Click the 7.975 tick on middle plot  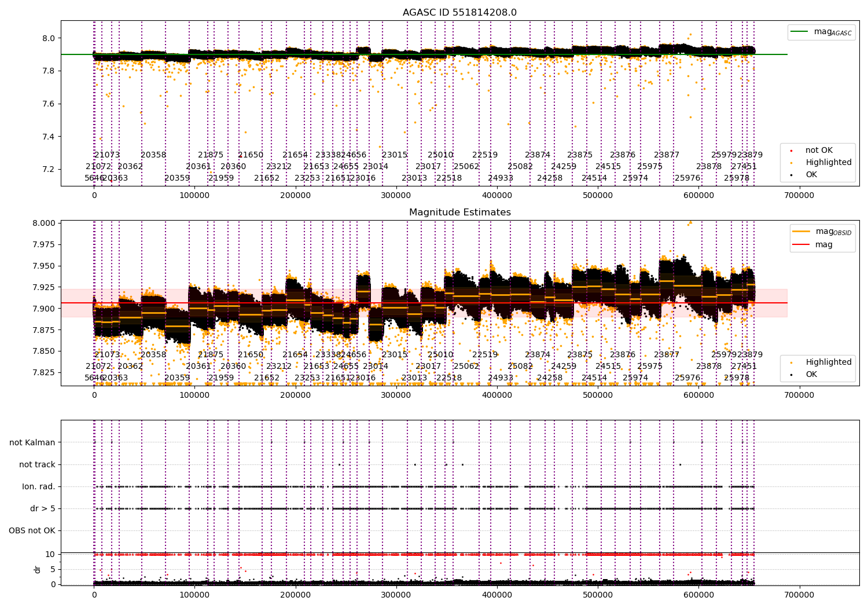(44, 245)
